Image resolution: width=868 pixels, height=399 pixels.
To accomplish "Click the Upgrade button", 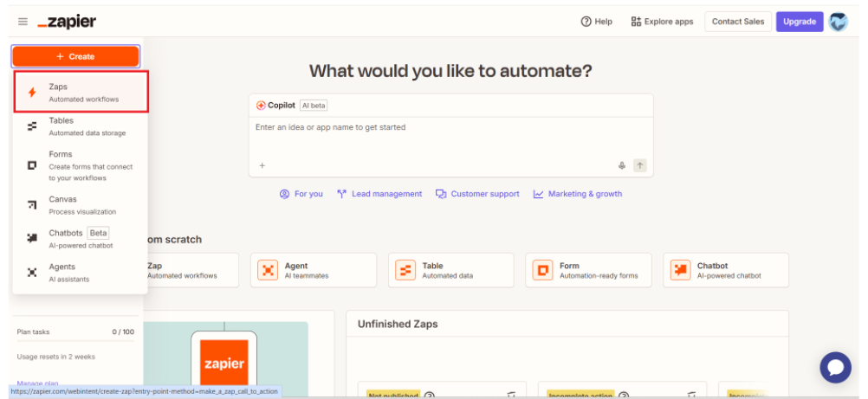I will [x=799, y=22].
